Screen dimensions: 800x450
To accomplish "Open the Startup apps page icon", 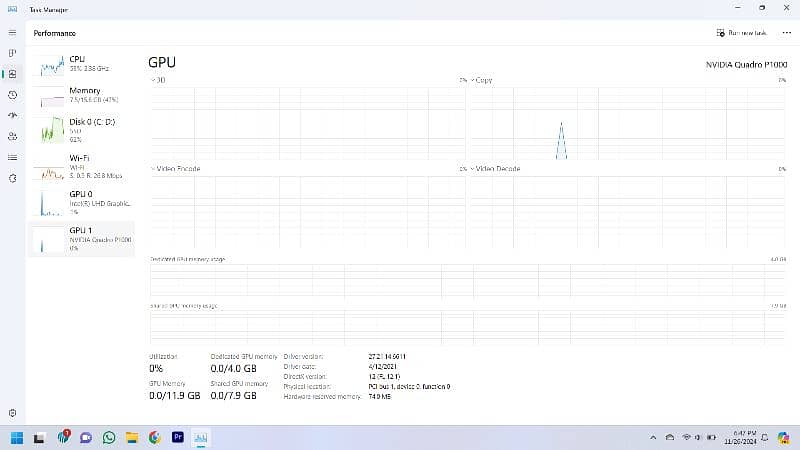I will 12,115.
